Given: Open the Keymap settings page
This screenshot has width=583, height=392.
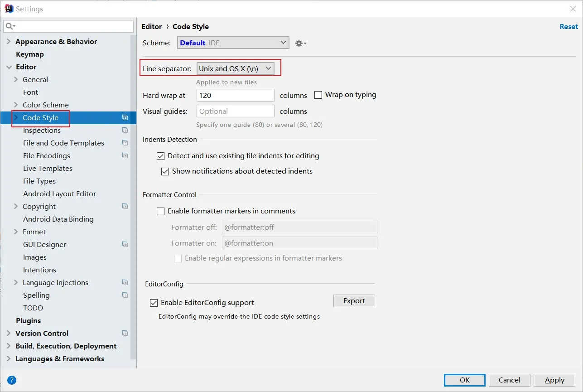Looking at the screenshot, I should click(30, 54).
